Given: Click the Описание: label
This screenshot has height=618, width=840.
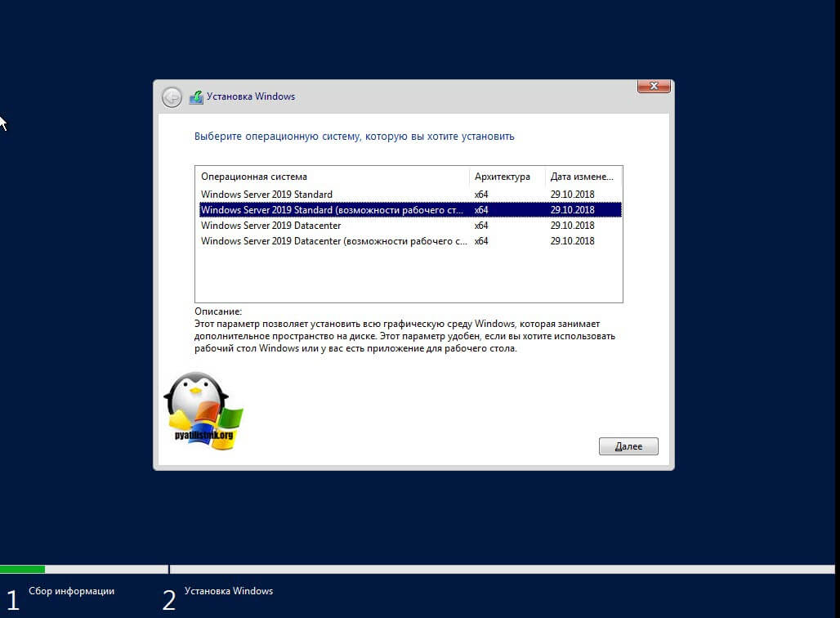Looking at the screenshot, I should pyautogui.click(x=218, y=311).
